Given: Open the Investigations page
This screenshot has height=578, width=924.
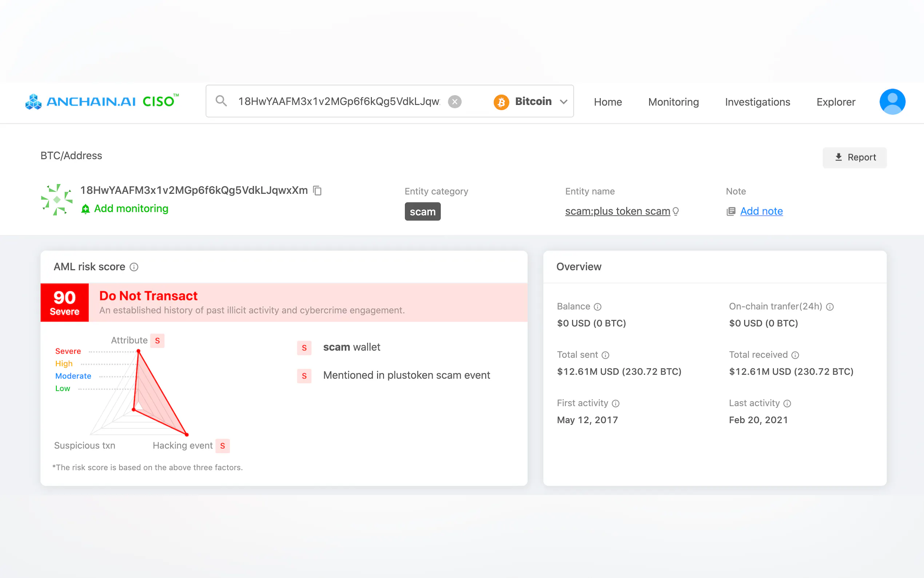Looking at the screenshot, I should coord(757,102).
